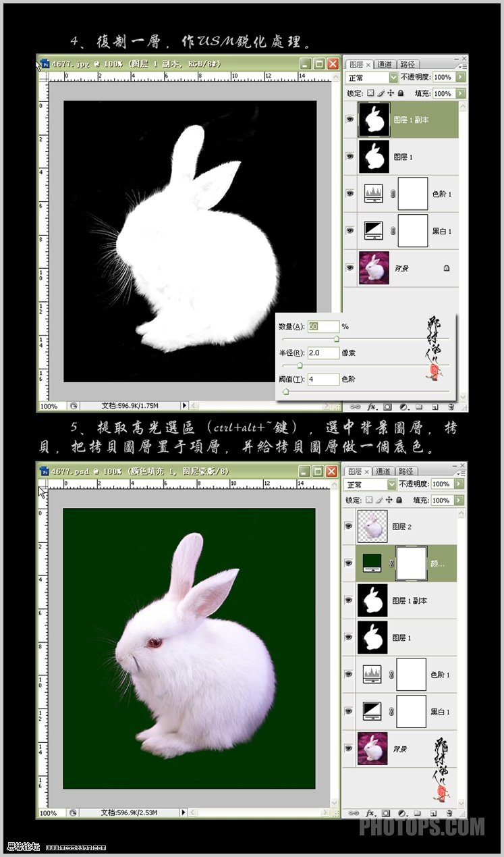The image size is (504, 857).
Task: Hide 图层 1 副本 layer in upper panel
Action: [349, 119]
